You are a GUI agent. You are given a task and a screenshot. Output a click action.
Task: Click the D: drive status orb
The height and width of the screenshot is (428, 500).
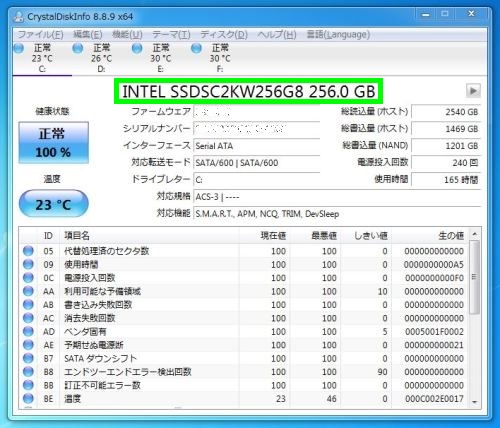point(78,48)
